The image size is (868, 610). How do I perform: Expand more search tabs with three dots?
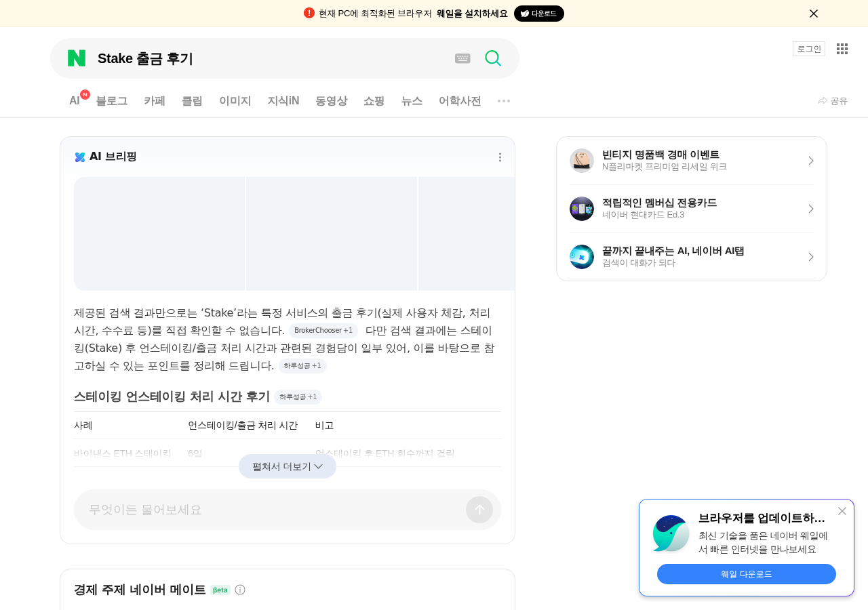click(504, 101)
